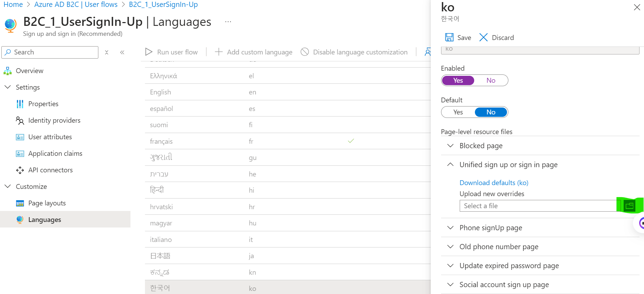Open User attributes in the sidebar
The image size is (644, 294).
pos(50,137)
